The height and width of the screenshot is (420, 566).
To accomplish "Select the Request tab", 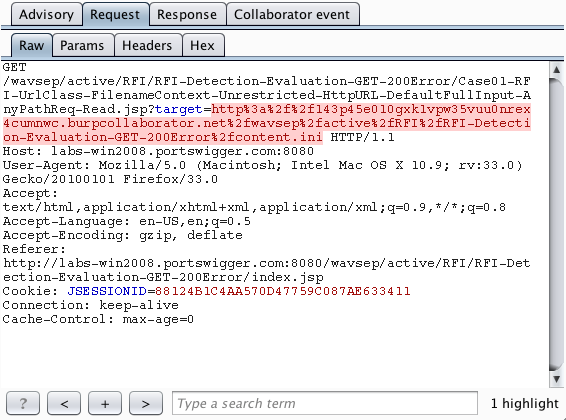I will point(115,14).
